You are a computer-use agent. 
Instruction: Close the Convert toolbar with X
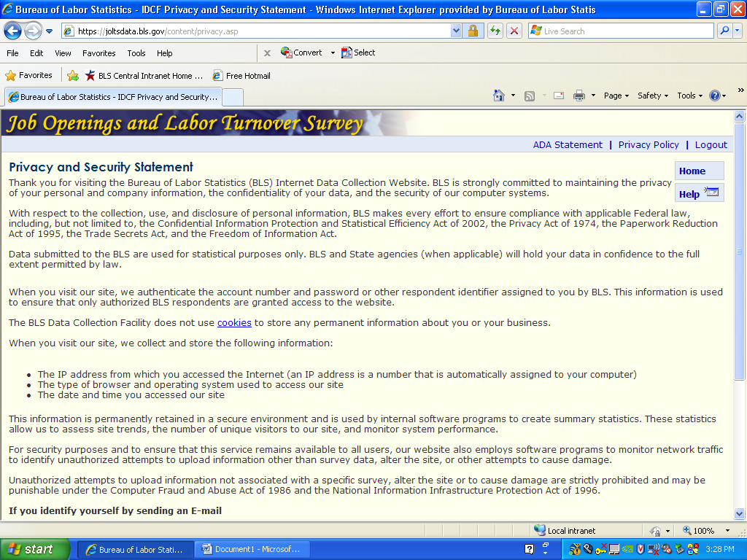tap(267, 53)
